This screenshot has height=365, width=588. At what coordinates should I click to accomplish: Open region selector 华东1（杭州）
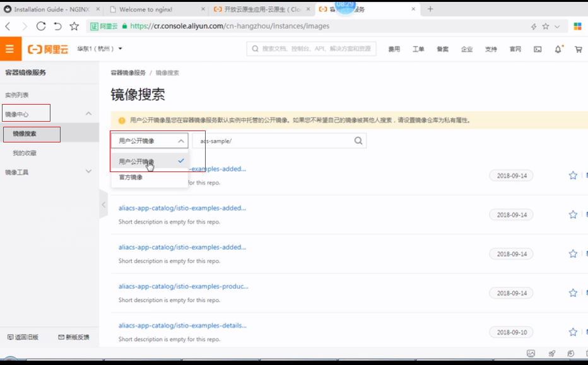pyautogui.click(x=100, y=49)
